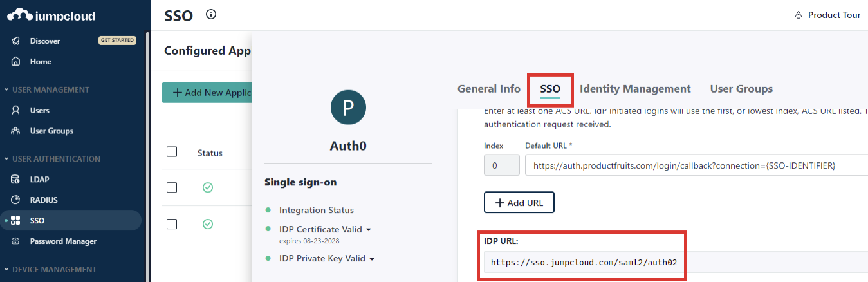Click the Discover rocket icon

pyautogui.click(x=16, y=41)
